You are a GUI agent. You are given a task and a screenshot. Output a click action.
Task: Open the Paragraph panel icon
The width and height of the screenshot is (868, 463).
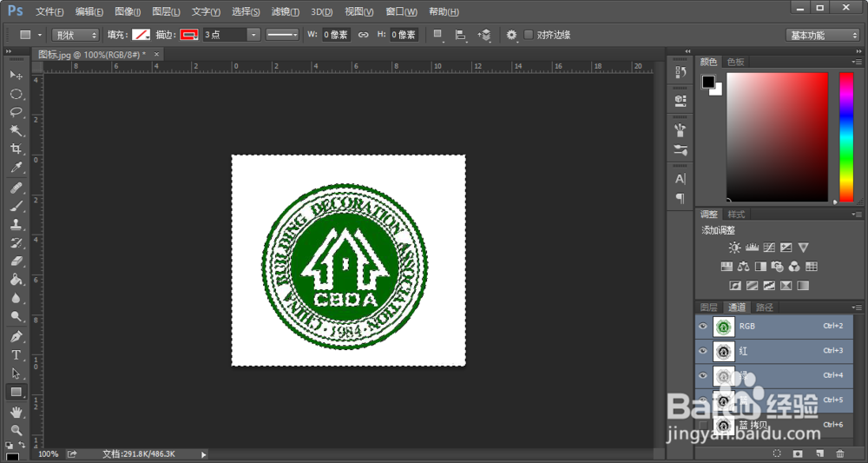tap(681, 198)
